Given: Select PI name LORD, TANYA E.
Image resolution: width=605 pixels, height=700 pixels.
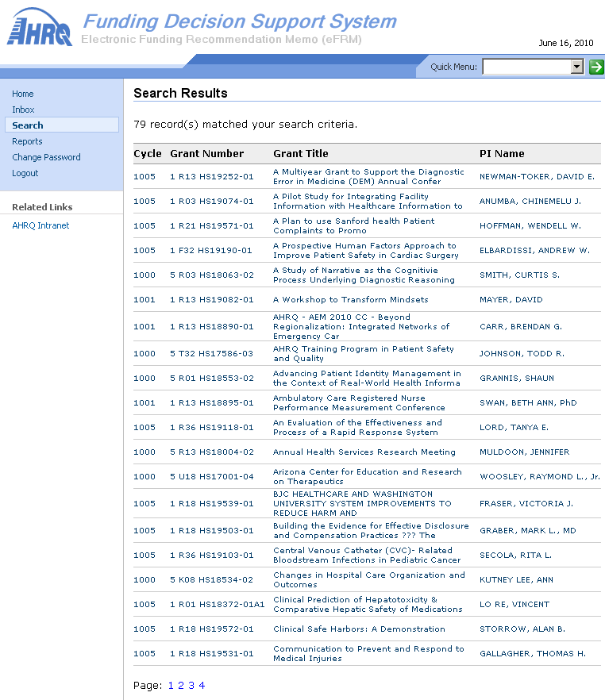Looking at the screenshot, I should 514,427.
